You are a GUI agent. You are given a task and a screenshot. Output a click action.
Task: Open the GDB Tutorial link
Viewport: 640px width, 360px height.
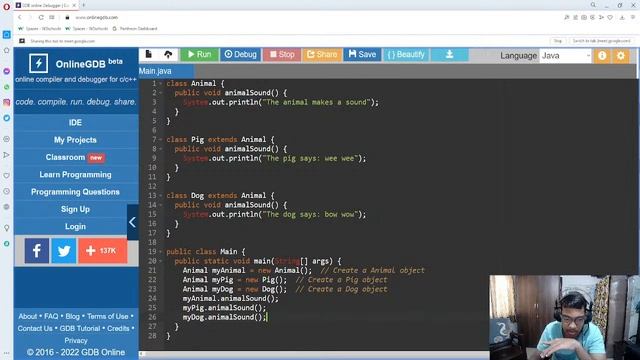[80, 329]
